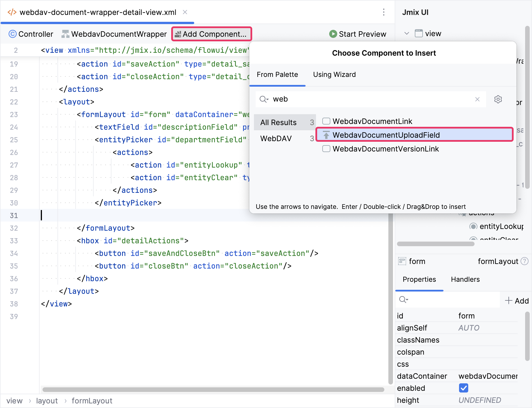Select WebdavDocumentLink component item
Image resolution: width=532 pixels, height=408 pixels.
click(372, 121)
